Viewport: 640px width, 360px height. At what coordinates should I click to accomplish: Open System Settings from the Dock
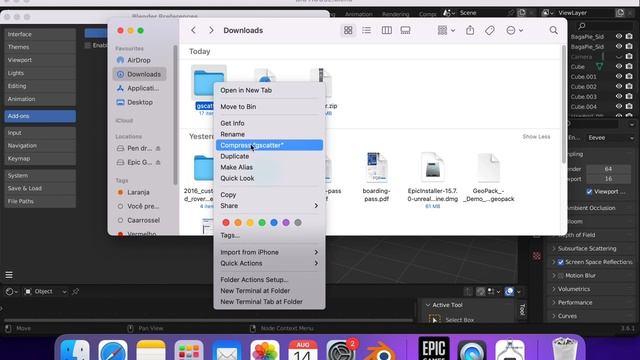click(x=341, y=351)
